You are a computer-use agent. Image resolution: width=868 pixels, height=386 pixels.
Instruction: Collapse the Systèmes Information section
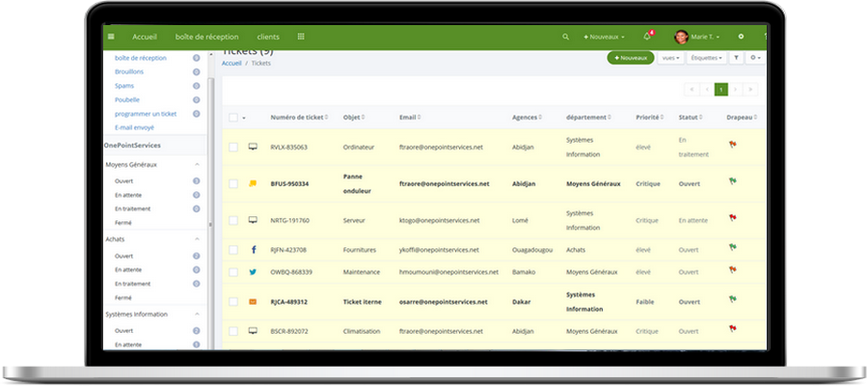tap(197, 314)
